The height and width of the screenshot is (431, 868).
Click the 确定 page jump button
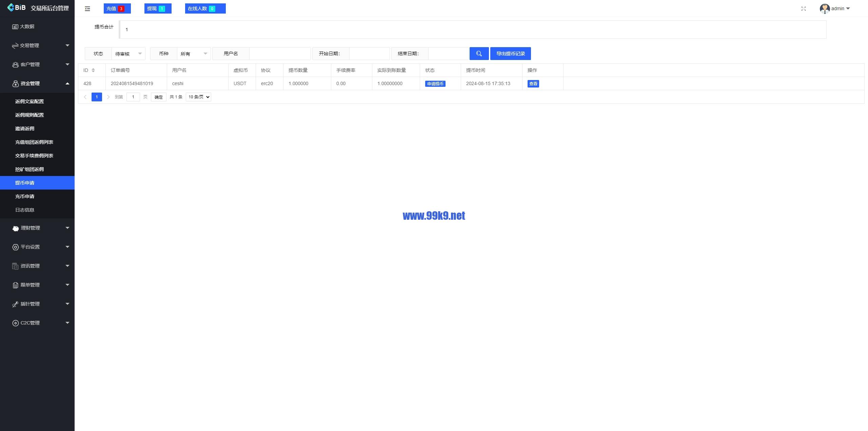[158, 97]
